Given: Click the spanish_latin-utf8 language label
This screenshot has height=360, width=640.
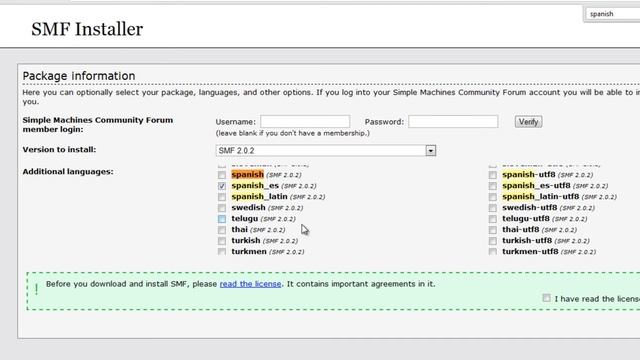Looking at the screenshot, I should [x=541, y=197].
